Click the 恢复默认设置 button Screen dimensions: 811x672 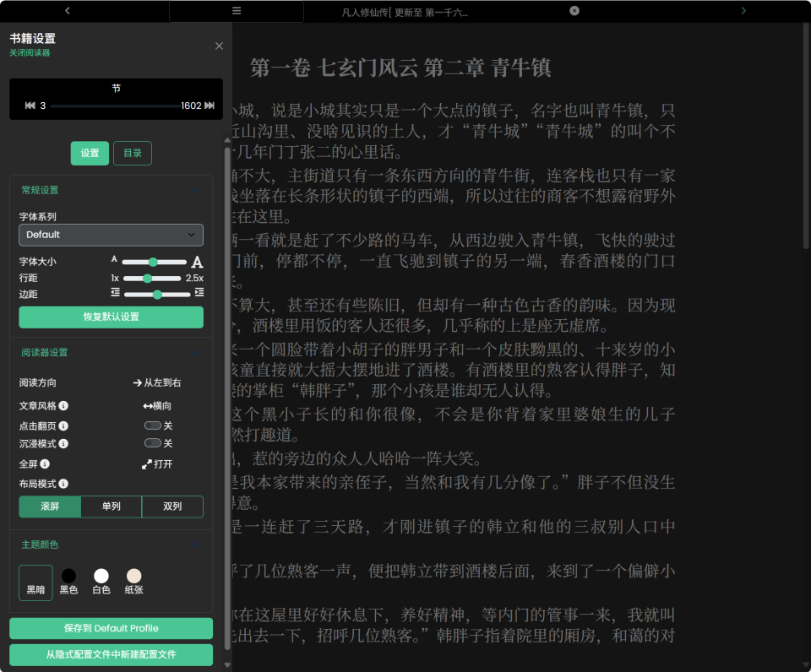pos(111,317)
